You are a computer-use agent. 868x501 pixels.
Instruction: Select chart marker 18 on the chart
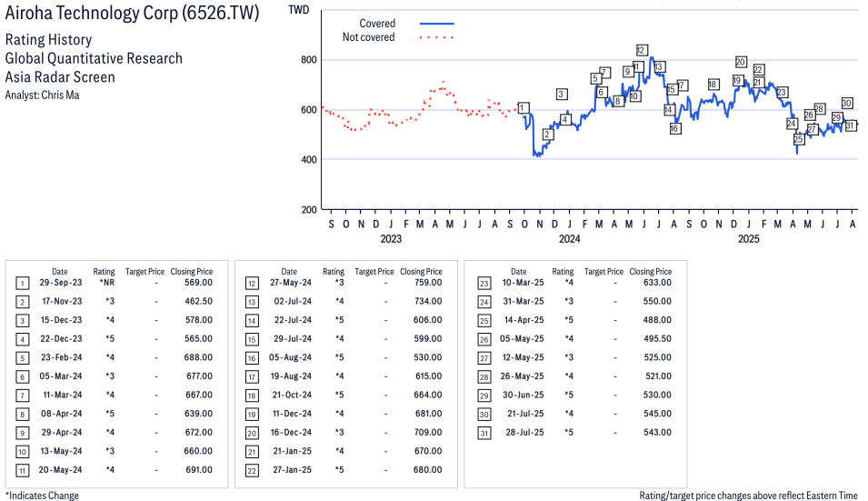tap(713, 85)
